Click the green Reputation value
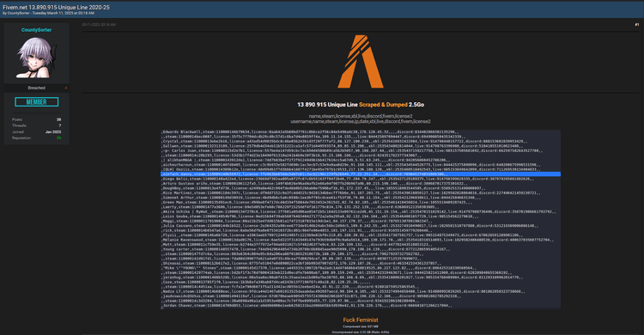 [x=58, y=138]
